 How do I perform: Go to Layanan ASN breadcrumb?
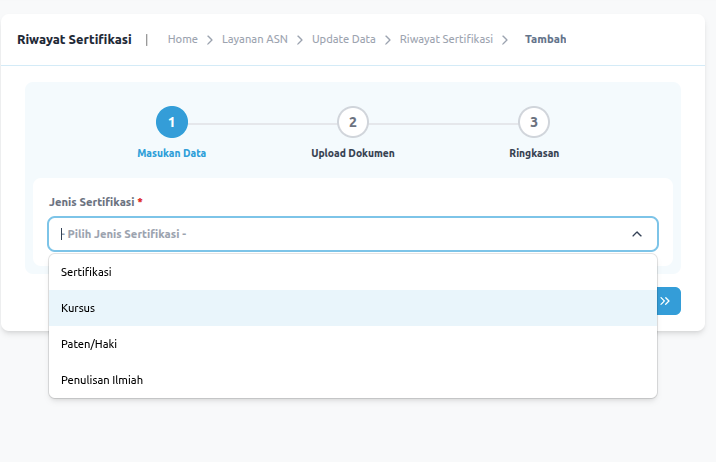(x=254, y=39)
